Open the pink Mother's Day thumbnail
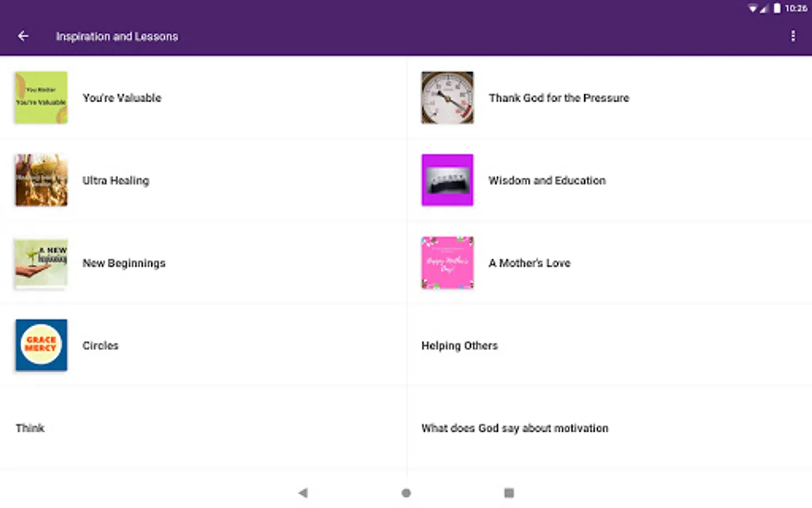This screenshot has height=508, width=812. 447,262
